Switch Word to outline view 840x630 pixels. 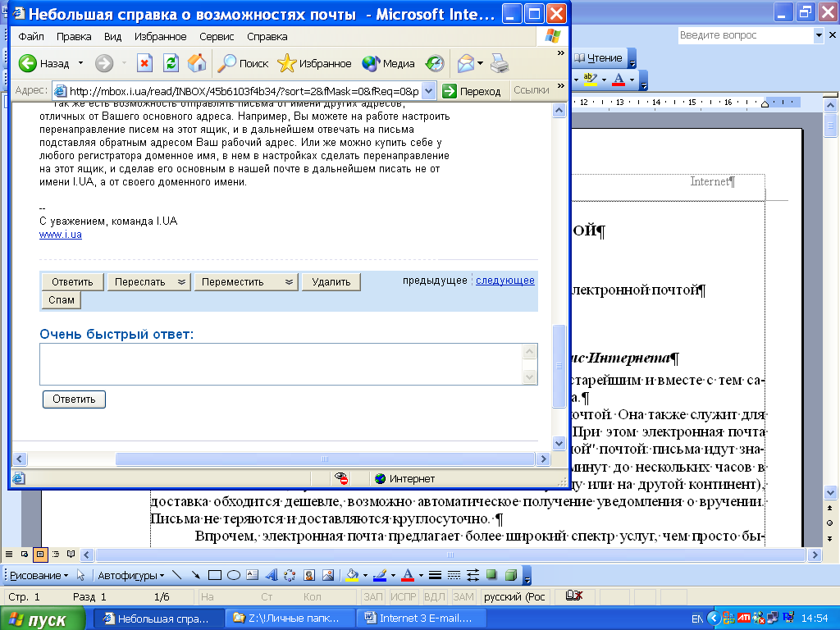[x=55, y=554]
